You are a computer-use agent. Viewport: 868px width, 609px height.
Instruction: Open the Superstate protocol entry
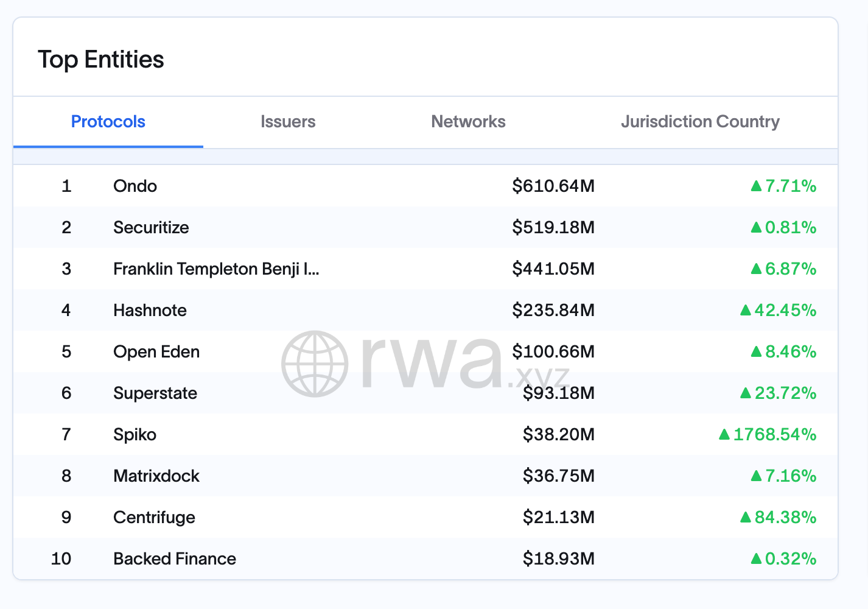pos(155,393)
